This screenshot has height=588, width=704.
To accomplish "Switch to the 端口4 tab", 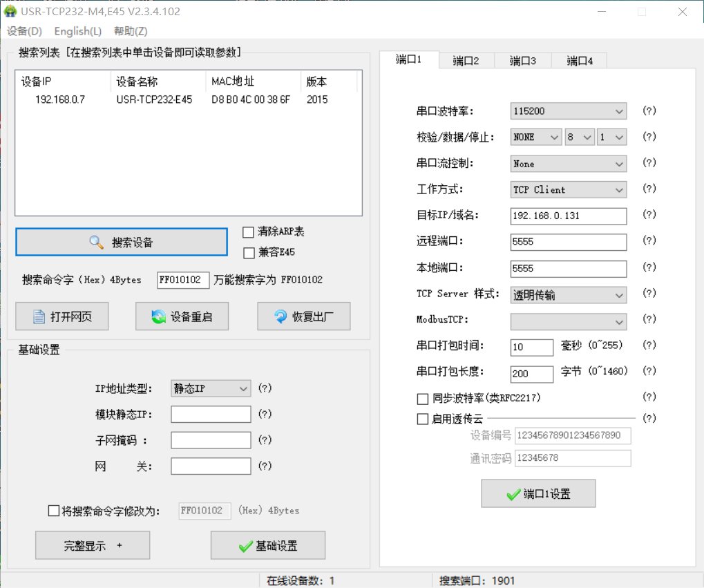I will 580,61.
